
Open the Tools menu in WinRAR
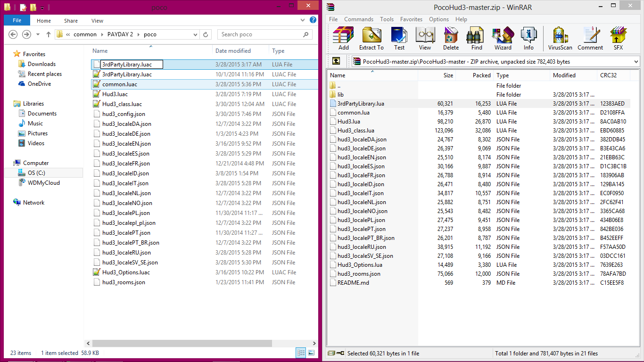(x=387, y=19)
